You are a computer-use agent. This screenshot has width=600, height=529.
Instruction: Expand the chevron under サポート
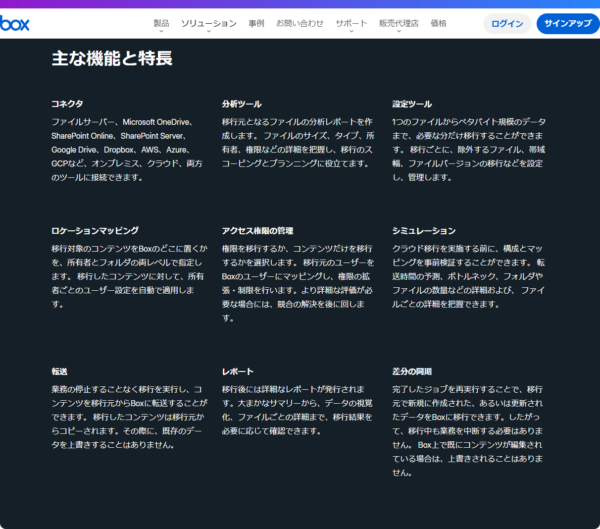coord(351,31)
